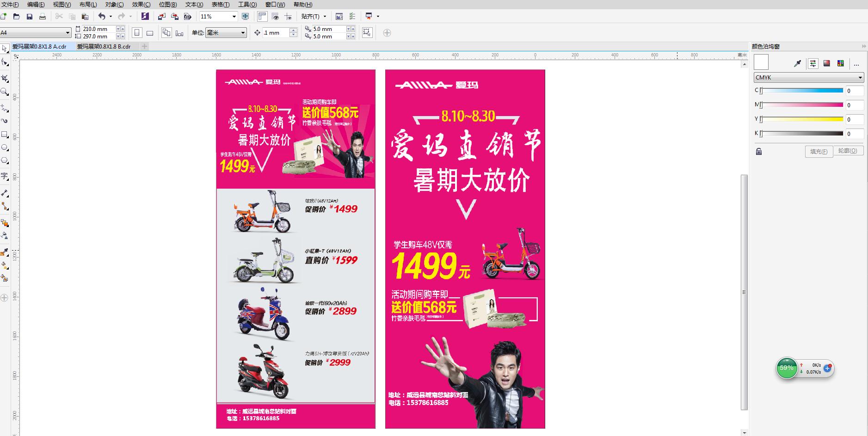Open the toolbox quick customize plus button

pos(5,298)
